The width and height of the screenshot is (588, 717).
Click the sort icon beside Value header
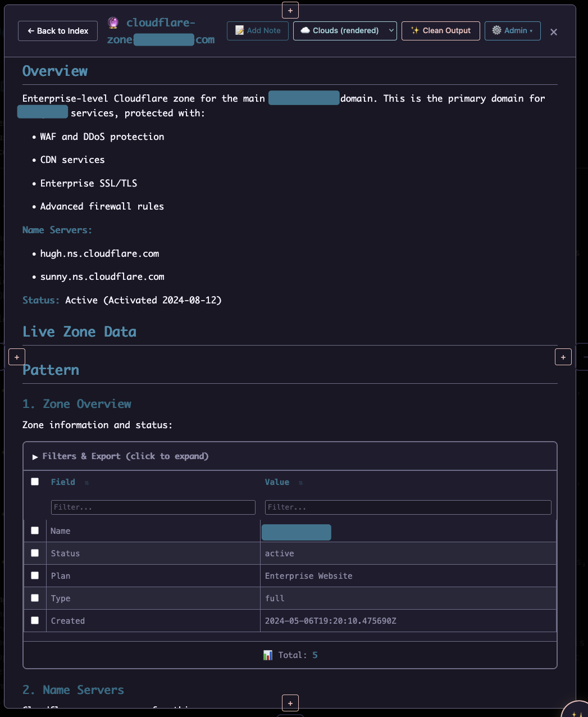(x=300, y=483)
